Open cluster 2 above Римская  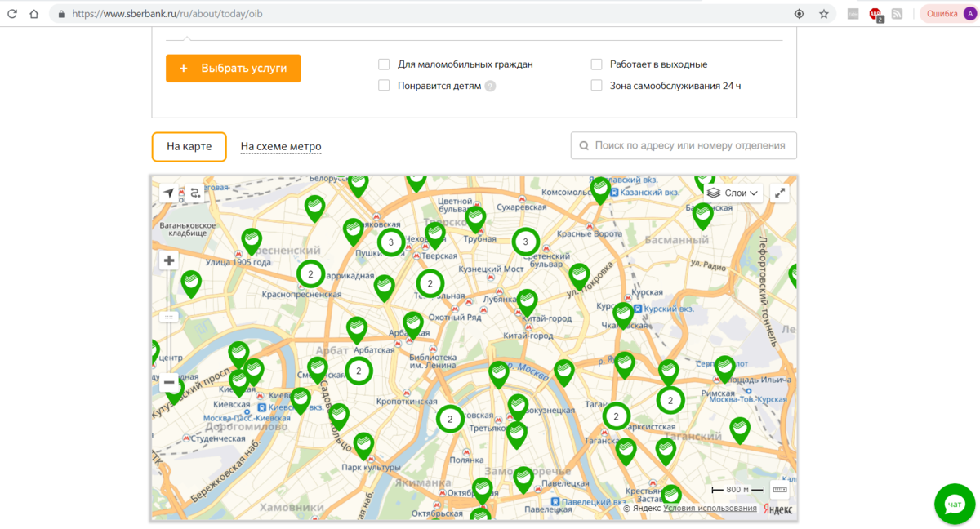[x=670, y=400]
